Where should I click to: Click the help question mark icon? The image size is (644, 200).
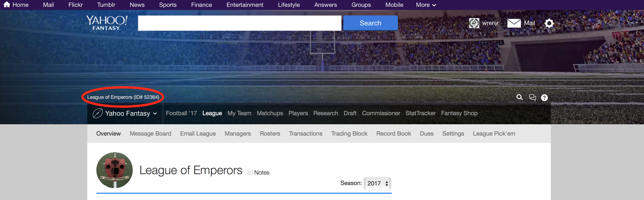(x=544, y=98)
